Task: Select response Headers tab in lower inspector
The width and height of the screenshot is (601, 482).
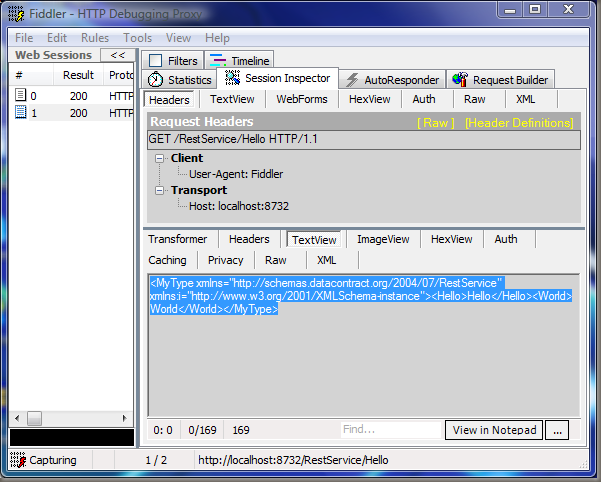Action: coord(249,239)
